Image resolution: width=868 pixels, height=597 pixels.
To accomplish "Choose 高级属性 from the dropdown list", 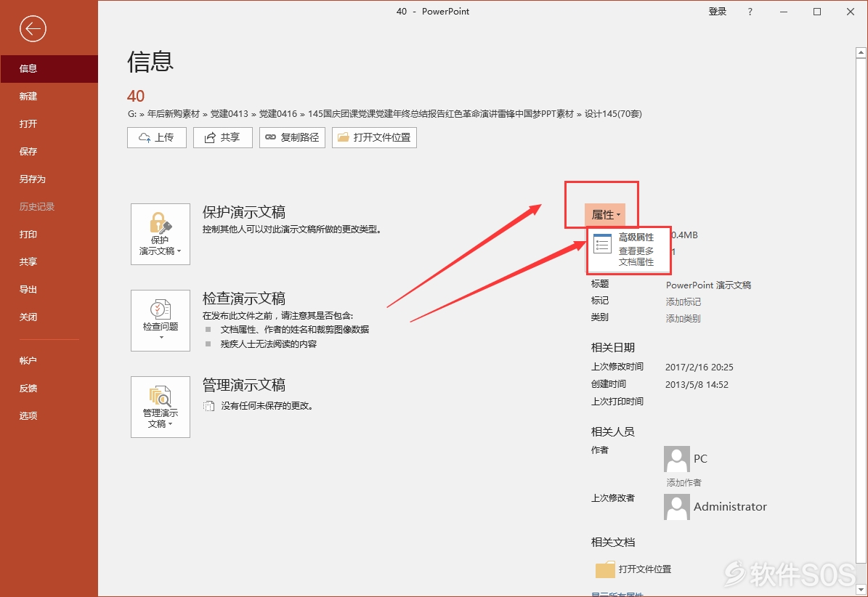I will tap(629, 250).
